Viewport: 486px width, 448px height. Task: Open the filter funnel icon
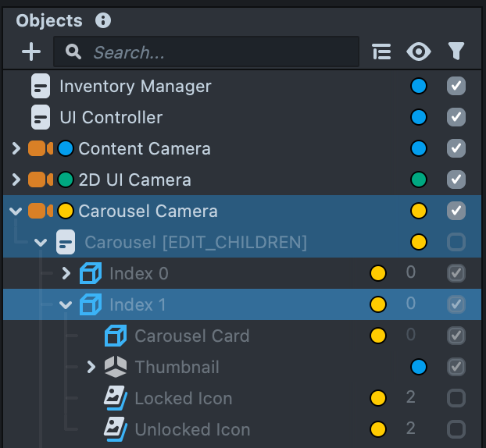(456, 52)
